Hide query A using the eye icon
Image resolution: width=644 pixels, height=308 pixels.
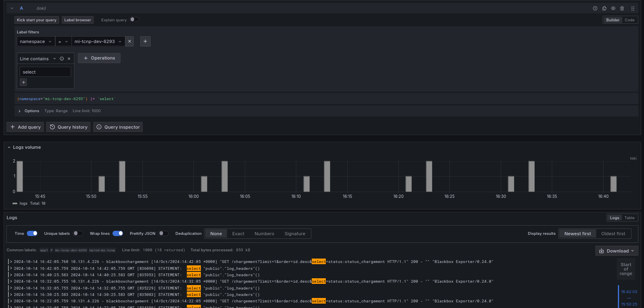(613, 8)
